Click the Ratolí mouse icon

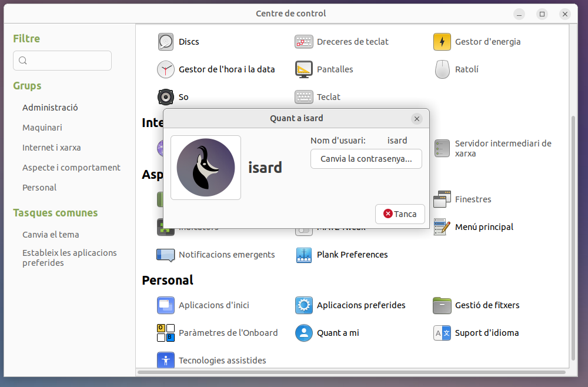[442, 69]
